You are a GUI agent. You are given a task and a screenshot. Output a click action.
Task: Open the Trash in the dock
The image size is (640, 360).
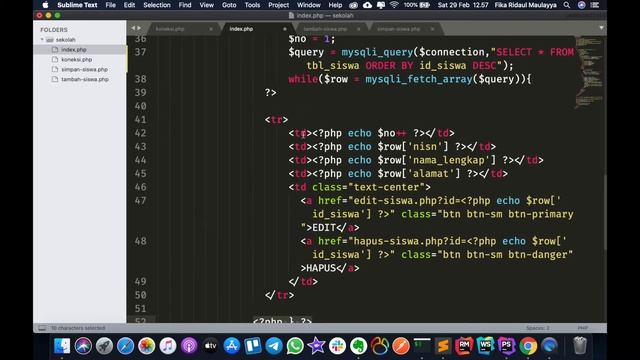point(580,346)
